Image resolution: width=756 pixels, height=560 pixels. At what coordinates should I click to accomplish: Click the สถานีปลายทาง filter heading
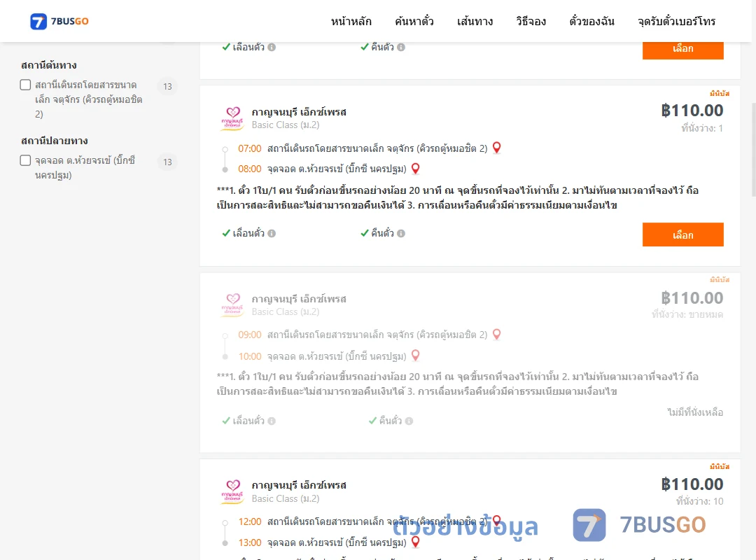[x=54, y=141]
